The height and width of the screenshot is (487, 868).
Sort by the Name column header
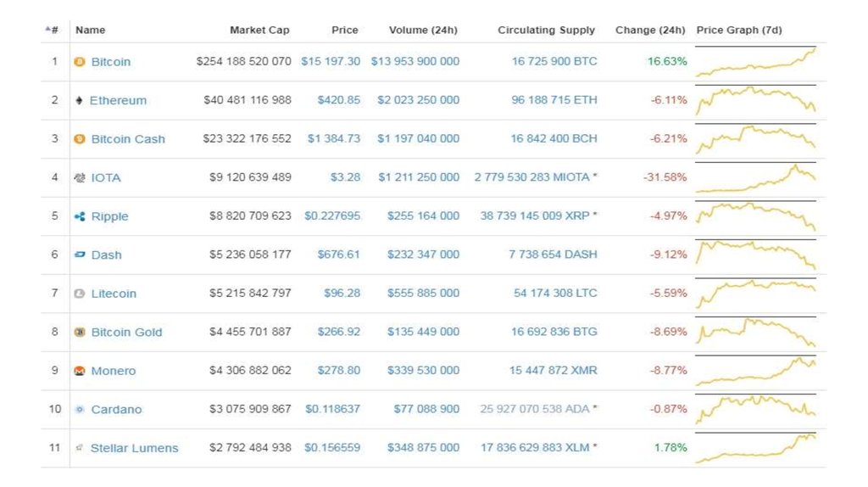(91, 31)
